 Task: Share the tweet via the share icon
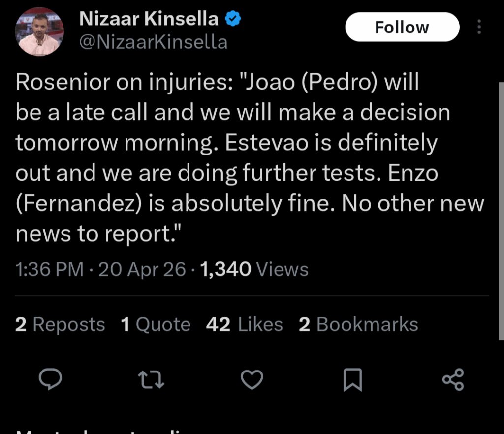tap(453, 379)
